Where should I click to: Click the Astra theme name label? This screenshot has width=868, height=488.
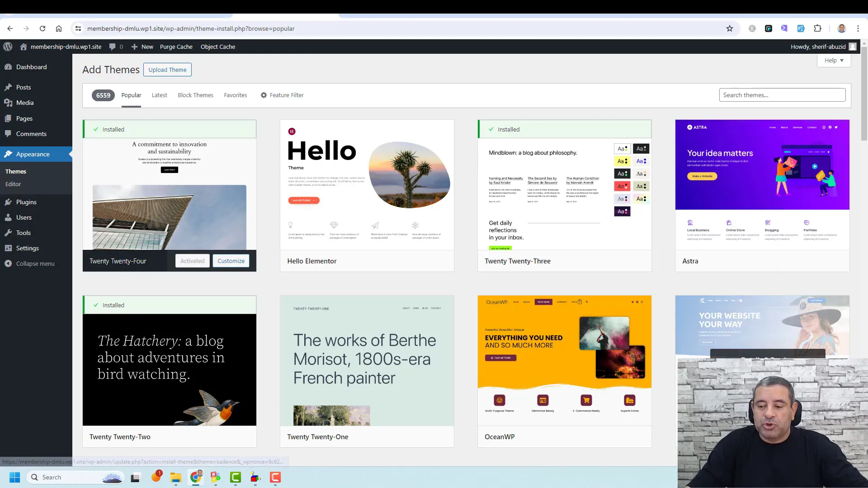tap(690, 261)
